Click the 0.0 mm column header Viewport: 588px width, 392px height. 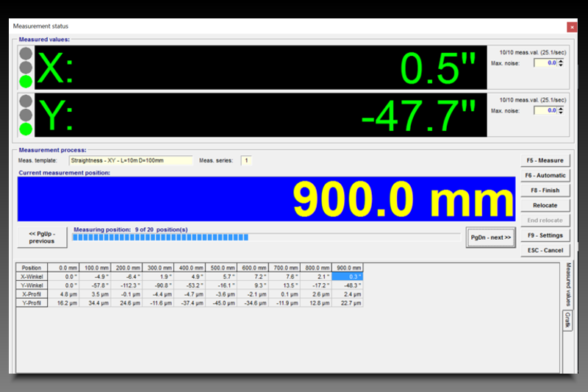point(63,268)
